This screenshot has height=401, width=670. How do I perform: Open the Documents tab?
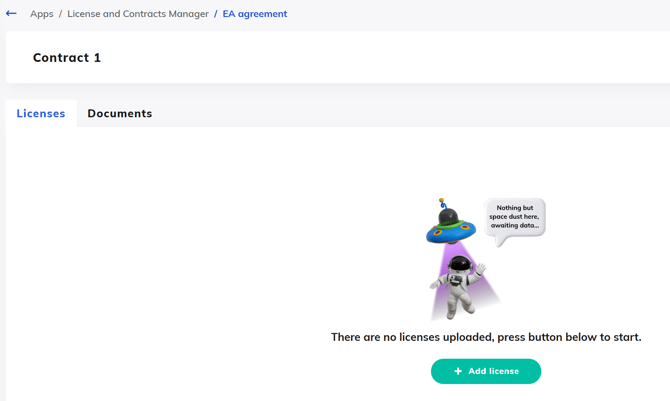point(120,113)
